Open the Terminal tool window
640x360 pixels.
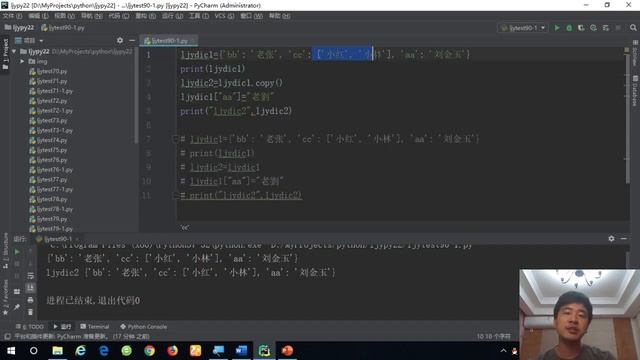(95, 327)
